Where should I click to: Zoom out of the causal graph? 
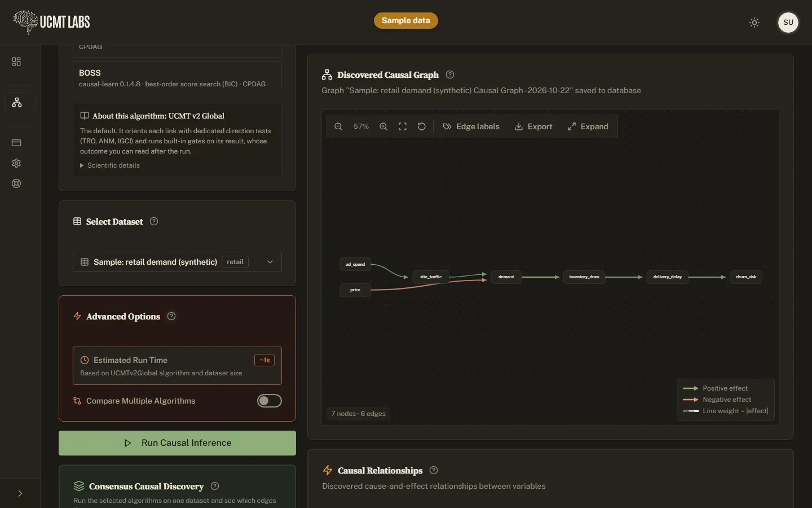(338, 126)
